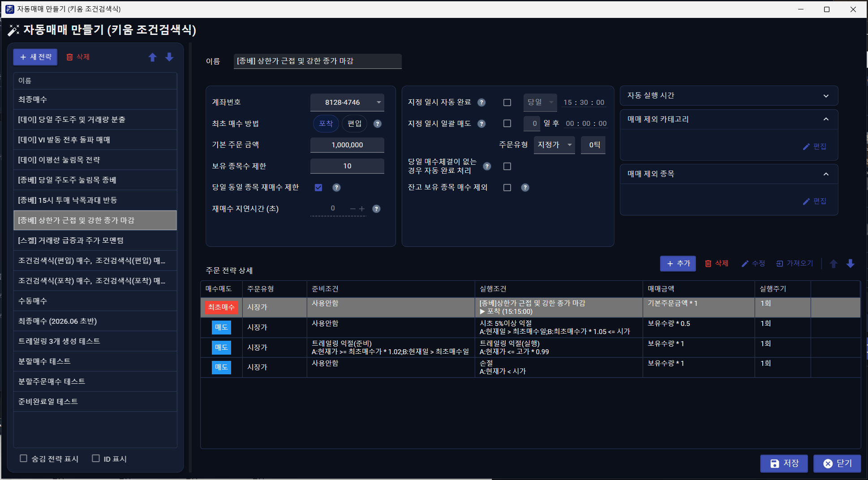This screenshot has width=868, height=480.
Task: Select 트레일링 익절 order row
Action: [530, 347]
